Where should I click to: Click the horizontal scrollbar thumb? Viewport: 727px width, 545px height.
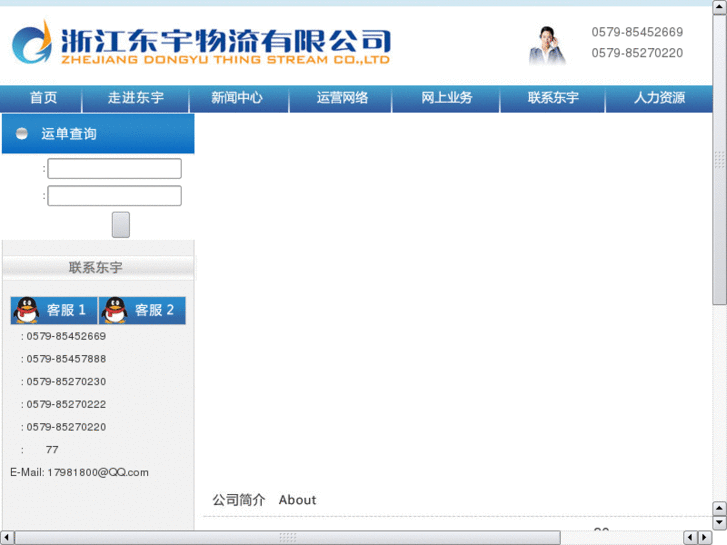(x=287, y=538)
